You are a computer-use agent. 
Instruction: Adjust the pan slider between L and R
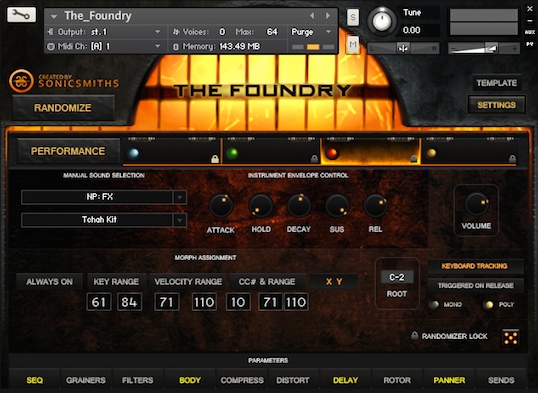403,48
